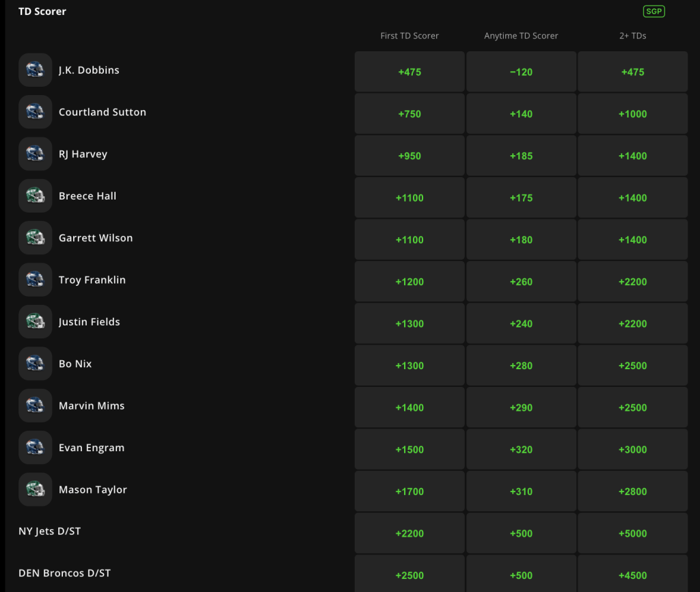The width and height of the screenshot is (700, 592).
Task: Click Evan Engram's helmet icon
Action: [x=36, y=448]
